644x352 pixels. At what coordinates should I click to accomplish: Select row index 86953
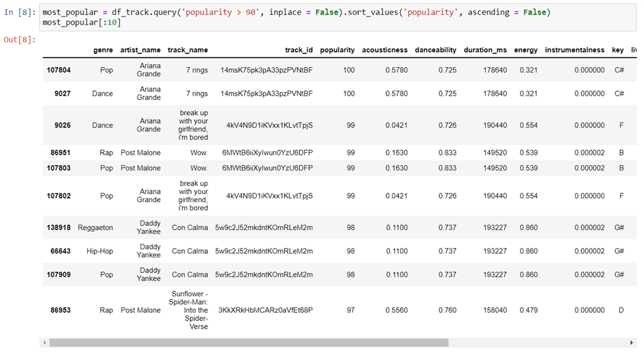coord(60,310)
